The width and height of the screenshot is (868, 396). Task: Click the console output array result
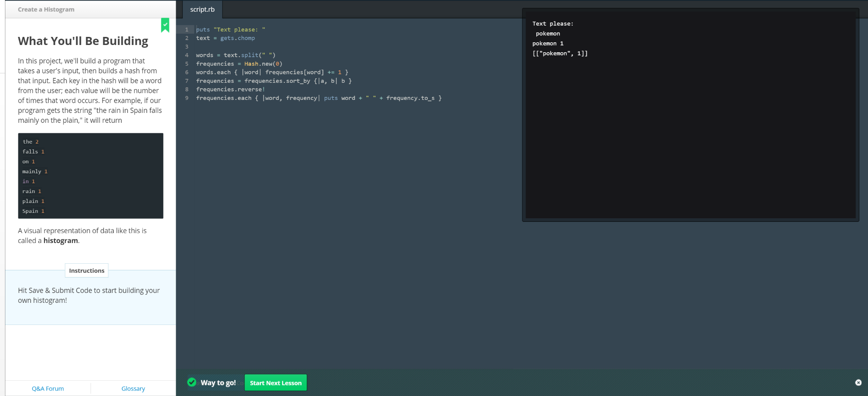pos(560,54)
